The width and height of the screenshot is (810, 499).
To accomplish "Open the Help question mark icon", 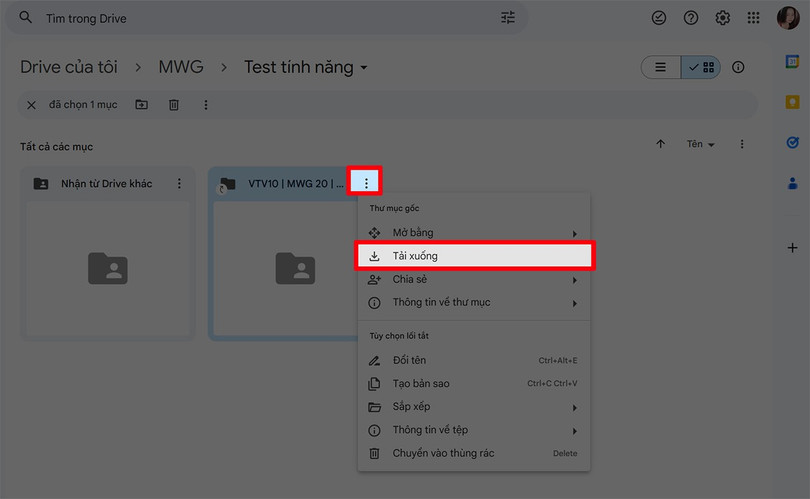I will (x=690, y=18).
